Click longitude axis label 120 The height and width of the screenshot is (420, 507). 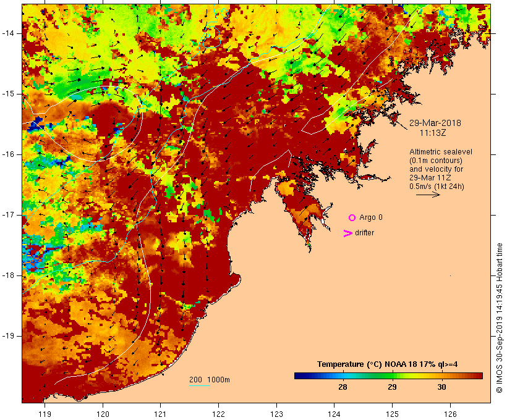(103, 414)
